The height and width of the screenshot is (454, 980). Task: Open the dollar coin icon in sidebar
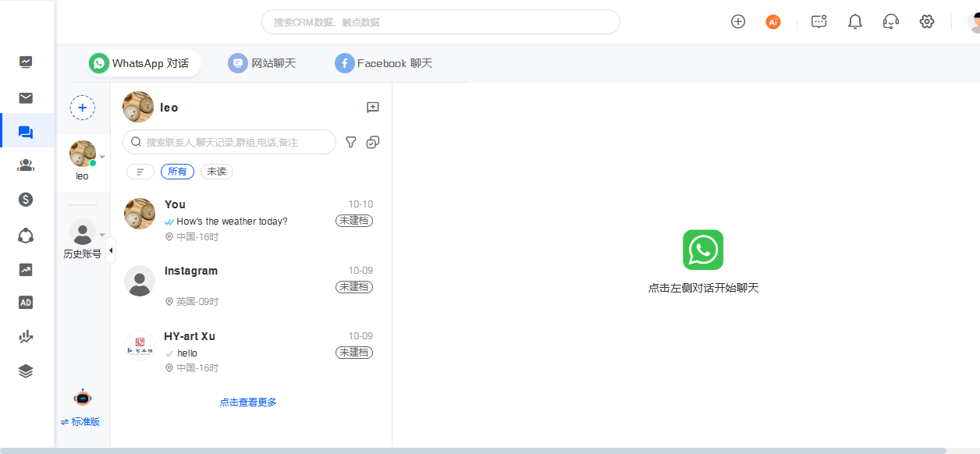pyautogui.click(x=26, y=200)
